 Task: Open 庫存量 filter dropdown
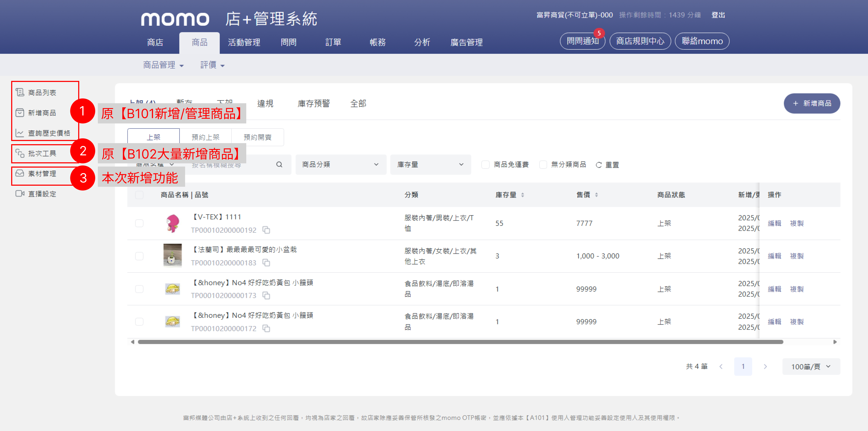(x=430, y=164)
